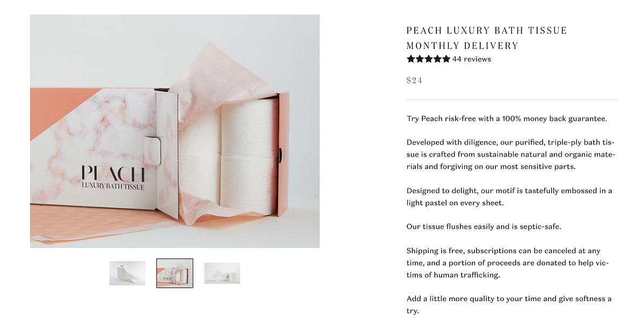The width and height of the screenshot is (644, 329).
Task: Click the divider line below the price
Action: pos(511,99)
